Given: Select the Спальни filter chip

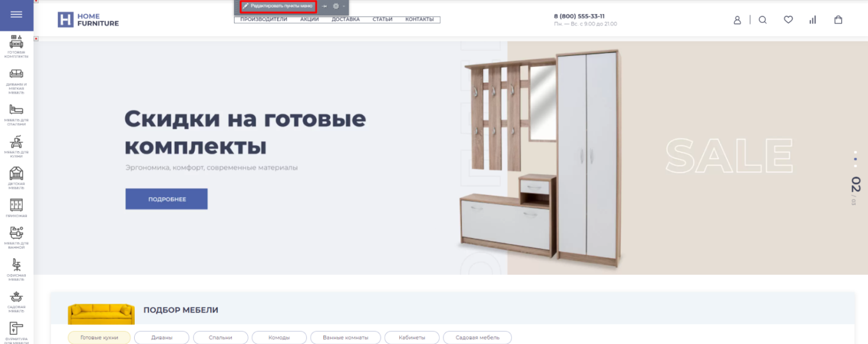Looking at the screenshot, I should tap(220, 338).
